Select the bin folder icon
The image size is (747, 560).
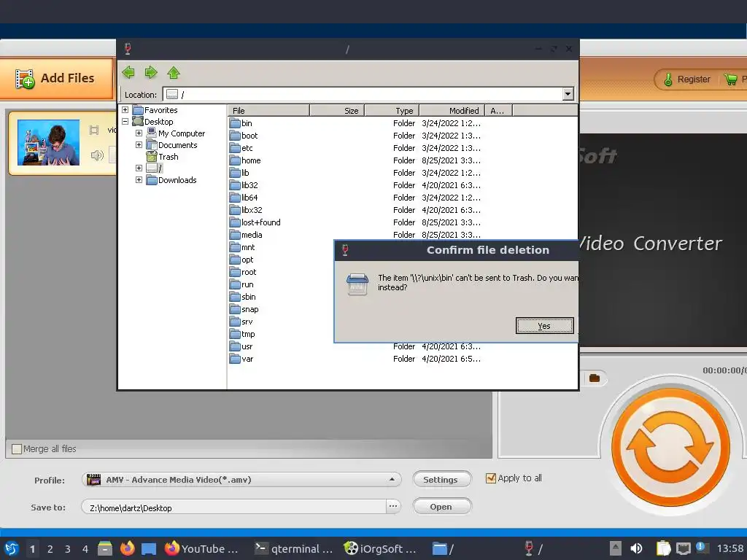[235, 123]
